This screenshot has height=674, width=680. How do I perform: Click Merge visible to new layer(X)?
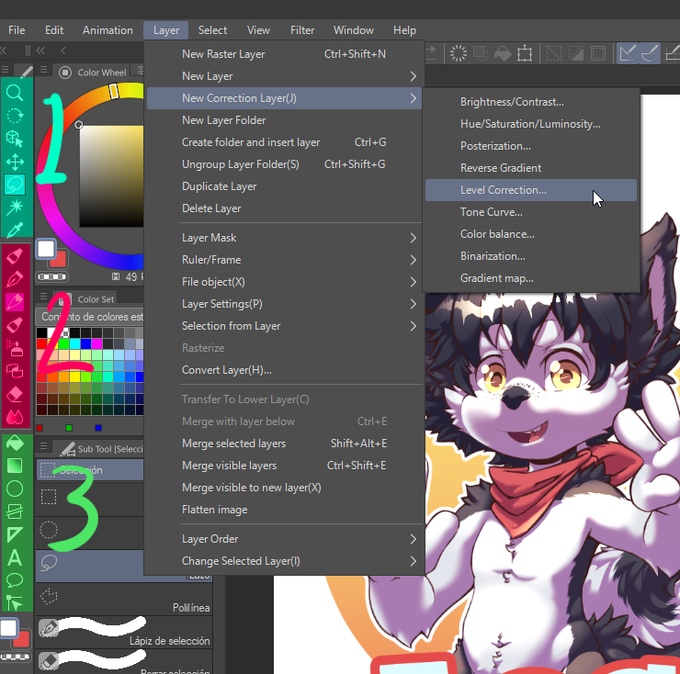[284, 488]
